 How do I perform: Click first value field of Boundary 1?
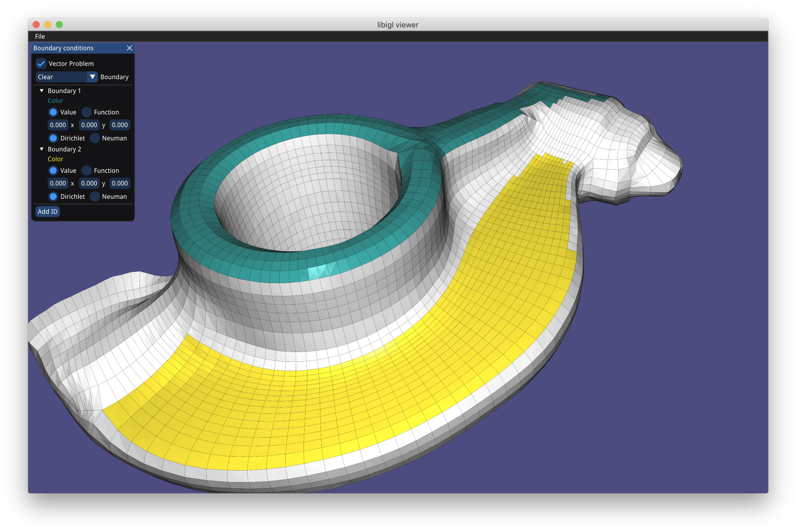pos(58,125)
